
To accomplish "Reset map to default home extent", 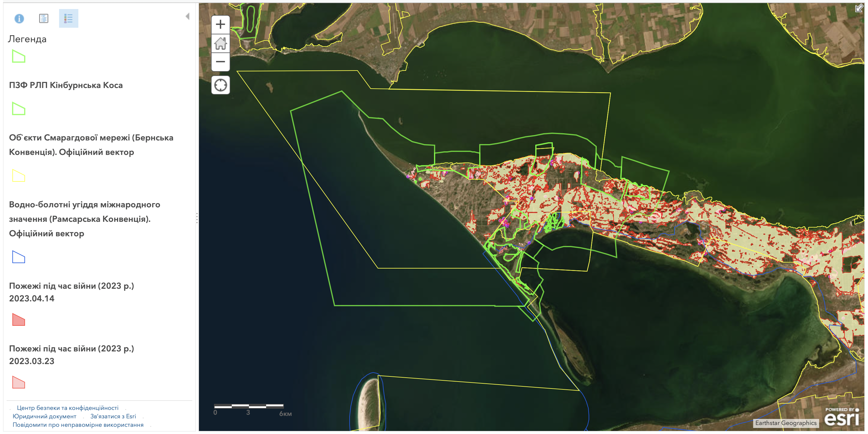I will point(220,43).
